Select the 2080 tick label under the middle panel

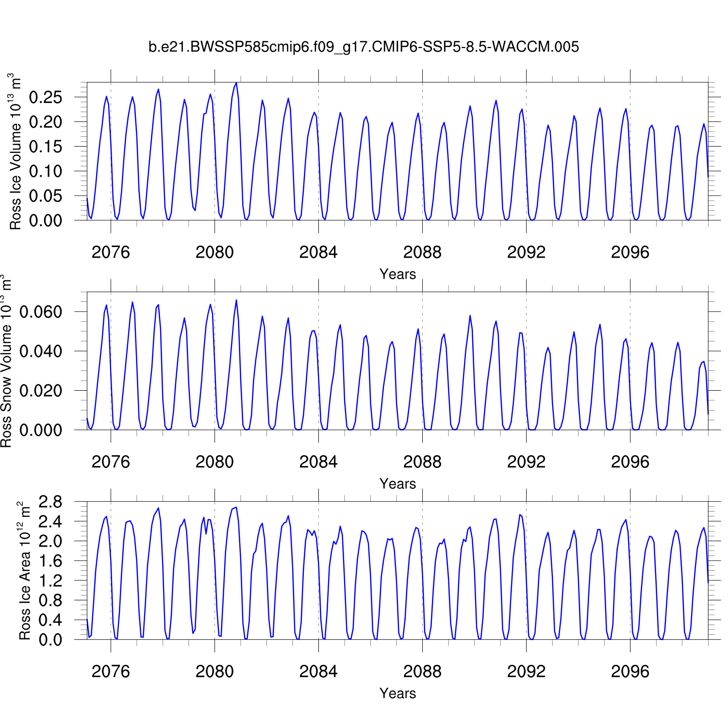[x=215, y=462]
